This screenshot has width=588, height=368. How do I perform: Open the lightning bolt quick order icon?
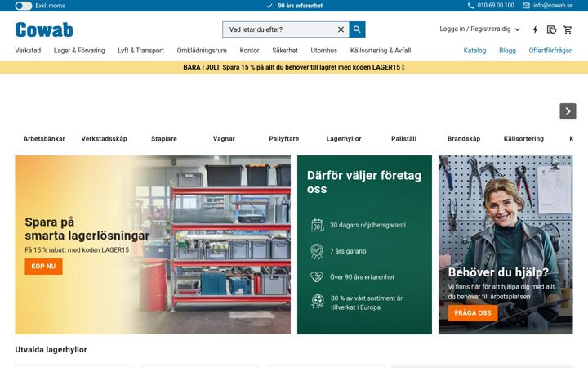tap(535, 29)
